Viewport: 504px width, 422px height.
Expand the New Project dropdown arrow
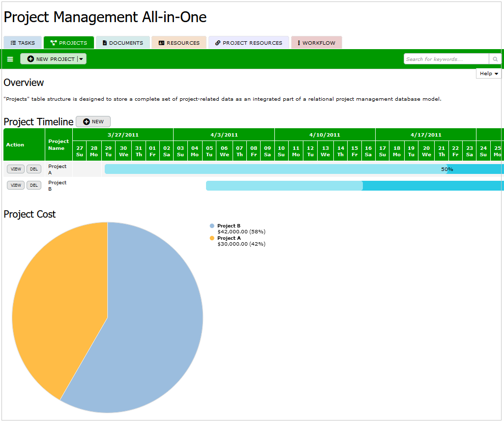pyautogui.click(x=82, y=59)
